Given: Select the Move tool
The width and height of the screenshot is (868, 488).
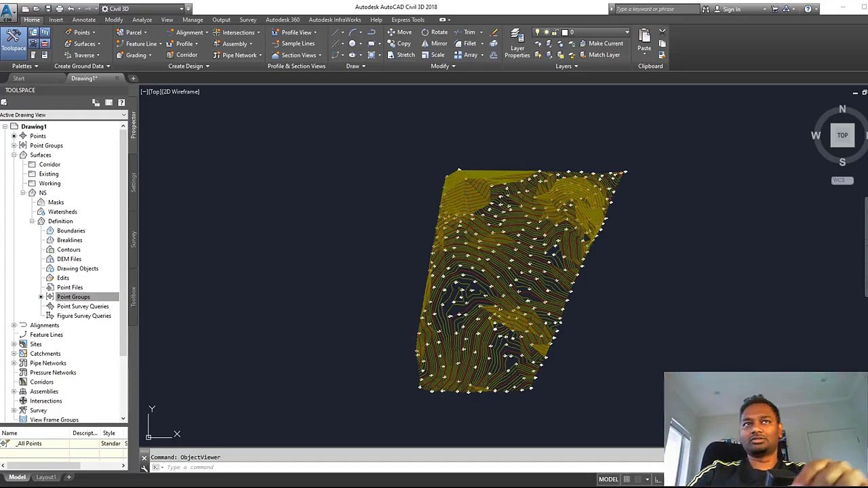Looking at the screenshot, I should point(399,33).
